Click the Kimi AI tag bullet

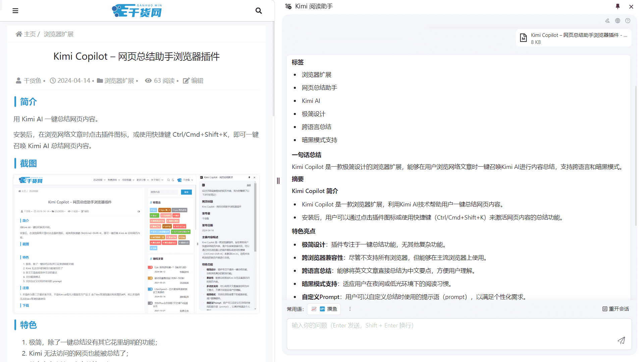pyautogui.click(x=311, y=101)
